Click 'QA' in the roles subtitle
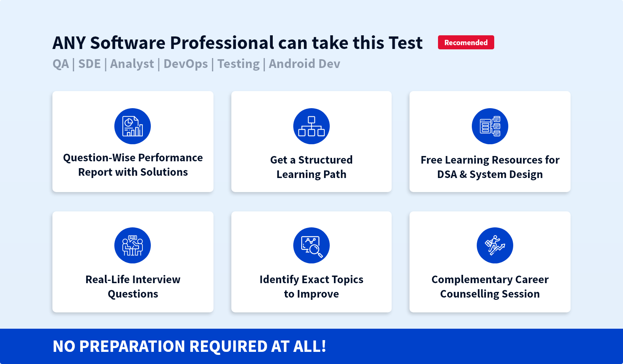The width and height of the screenshot is (623, 364). tap(61, 64)
